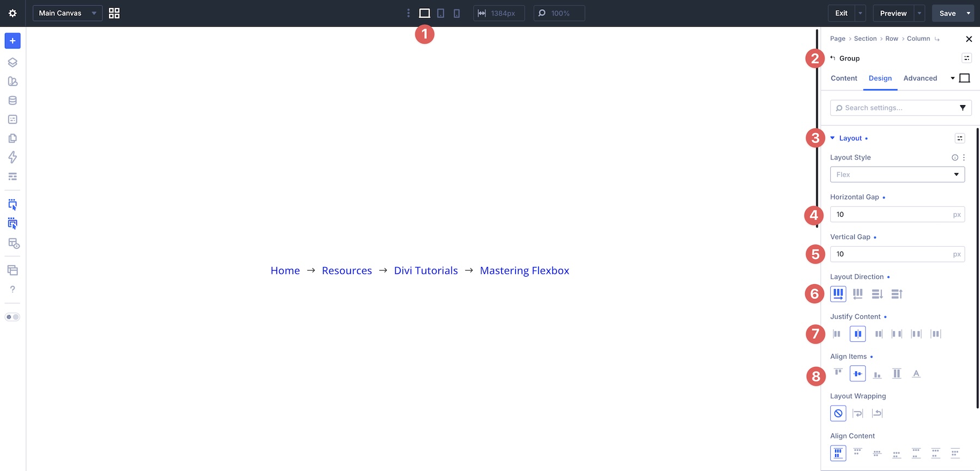The image size is (980, 471).
Task: Switch to the Advanced tab
Action: click(x=920, y=78)
